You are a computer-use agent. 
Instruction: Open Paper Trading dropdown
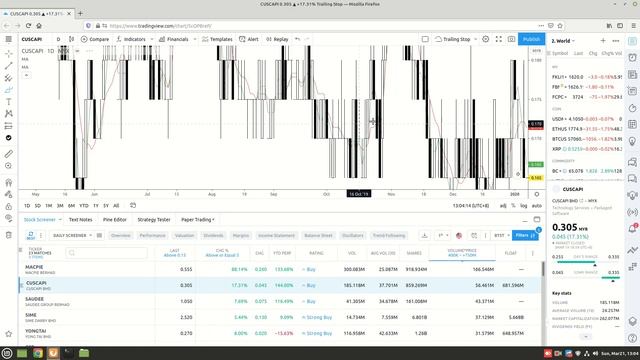[198, 220]
